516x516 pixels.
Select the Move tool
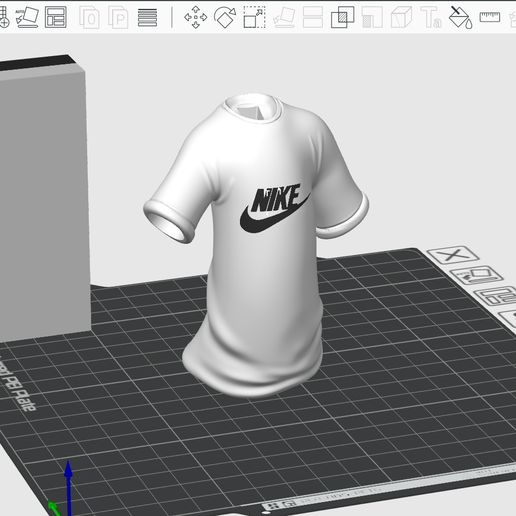[195, 17]
